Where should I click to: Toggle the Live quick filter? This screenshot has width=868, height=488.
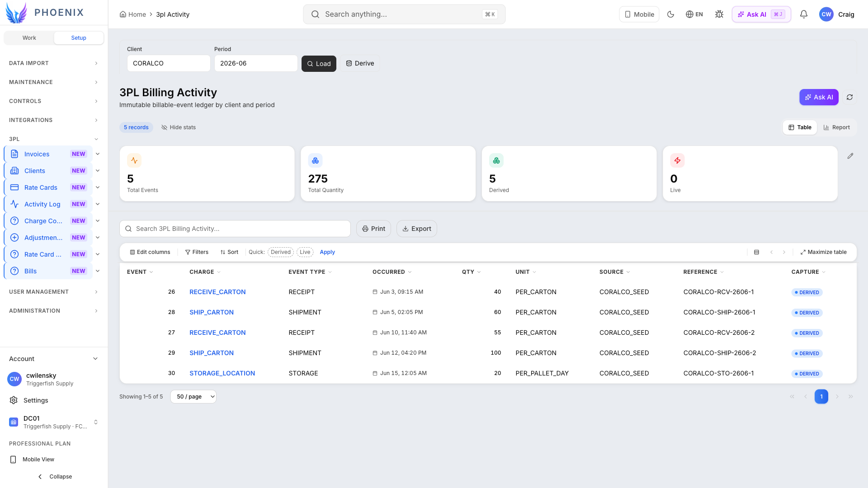point(305,252)
